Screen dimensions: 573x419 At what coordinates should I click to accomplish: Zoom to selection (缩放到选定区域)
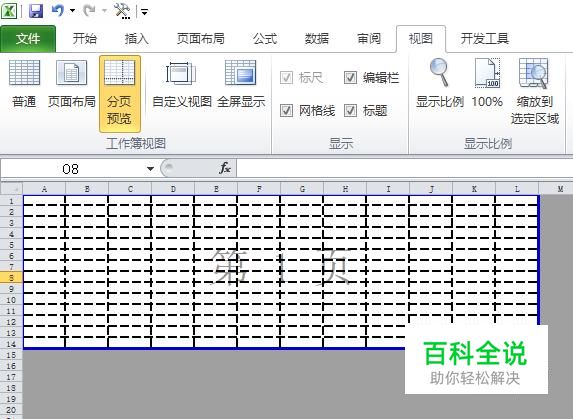coord(535,91)
